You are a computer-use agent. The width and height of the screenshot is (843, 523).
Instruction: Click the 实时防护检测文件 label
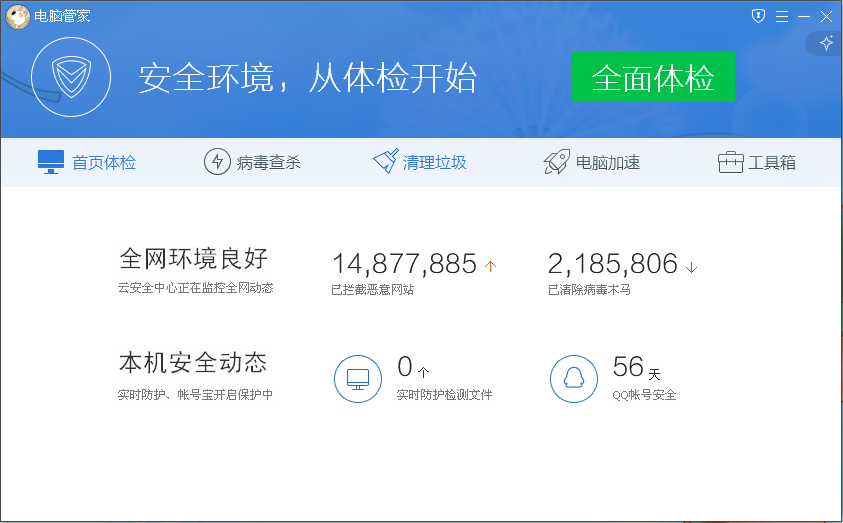pyautogui.click(x=444, y=395)
